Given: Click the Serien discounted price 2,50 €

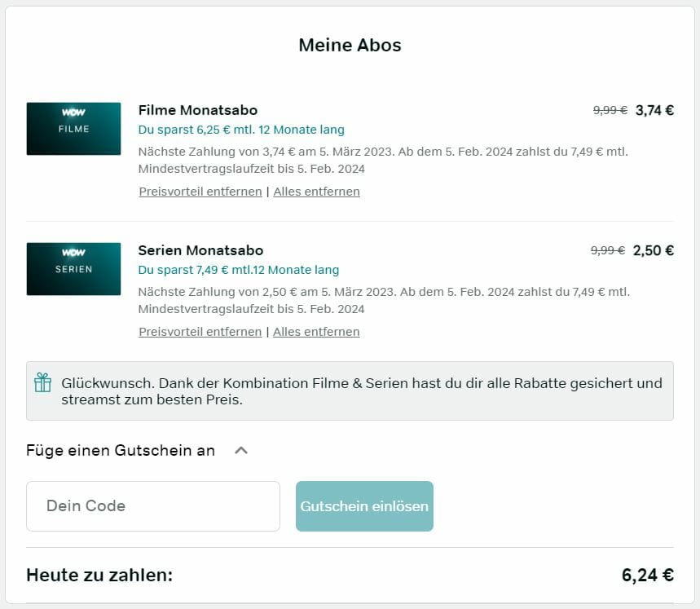Looking at the screenshot, I should pos(654,250).
